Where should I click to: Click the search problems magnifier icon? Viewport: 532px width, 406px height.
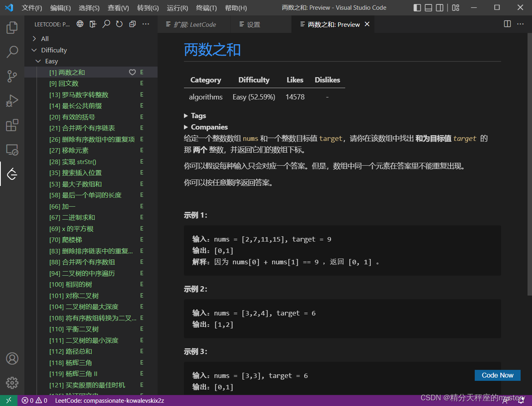coord(106,24)
